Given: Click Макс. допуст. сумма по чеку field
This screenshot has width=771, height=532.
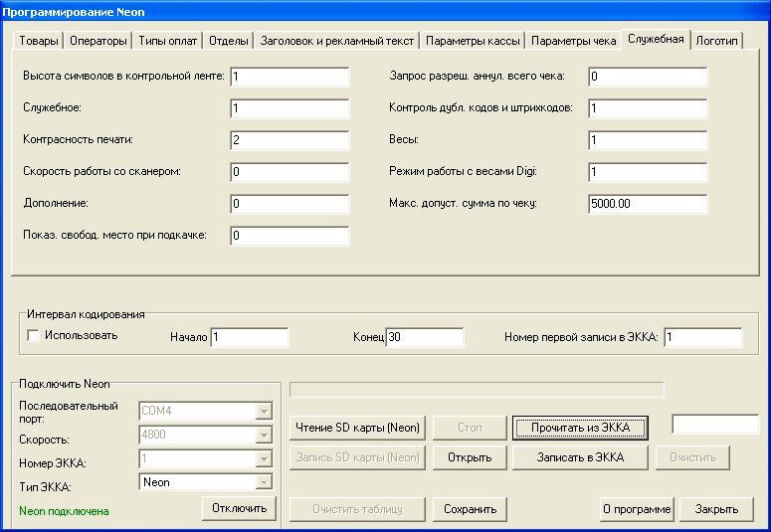Looking at the screenshot, I should point(648,204).
